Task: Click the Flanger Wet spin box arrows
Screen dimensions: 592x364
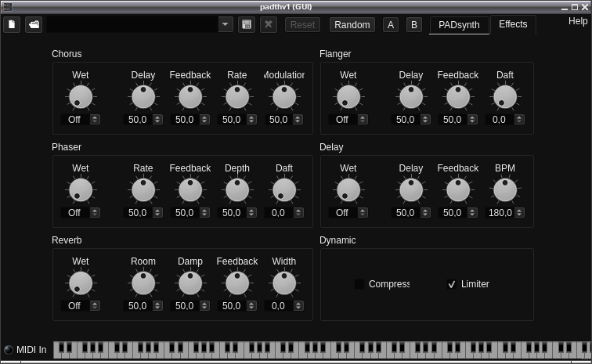Action: tap(363, 119)
